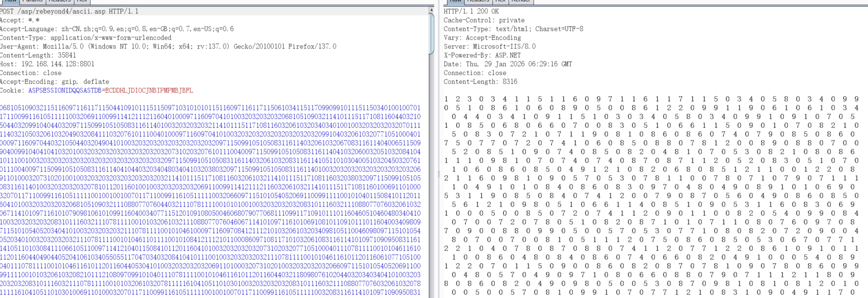868x298 pixels.
Task: Click the response Content-Length 8316 header
Action: click(x=480, y=82)
